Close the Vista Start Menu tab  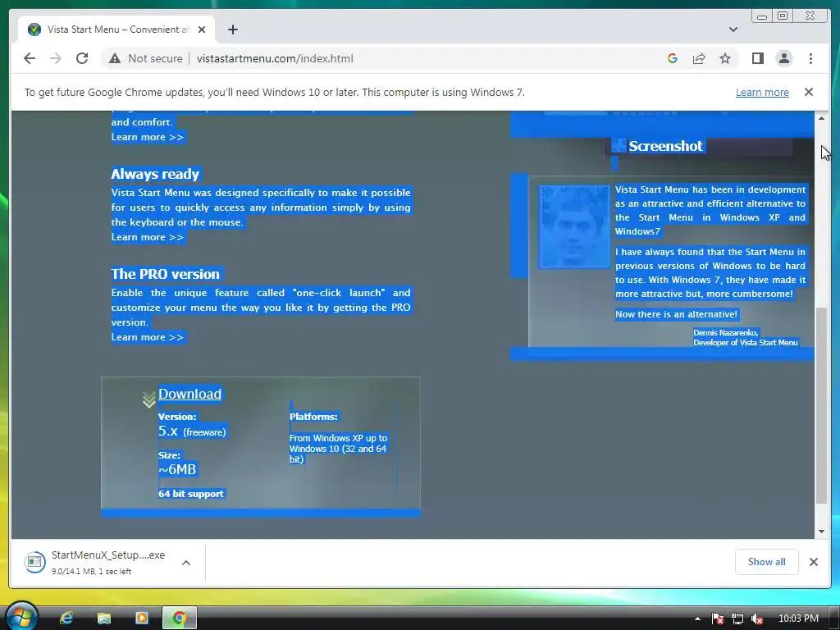(x=202, y=30)
